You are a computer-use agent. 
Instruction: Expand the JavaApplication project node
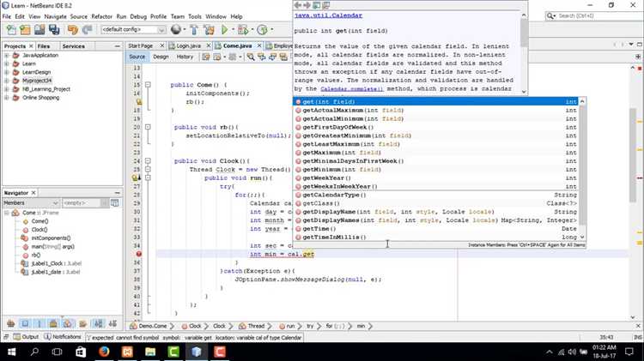[7, 55]
